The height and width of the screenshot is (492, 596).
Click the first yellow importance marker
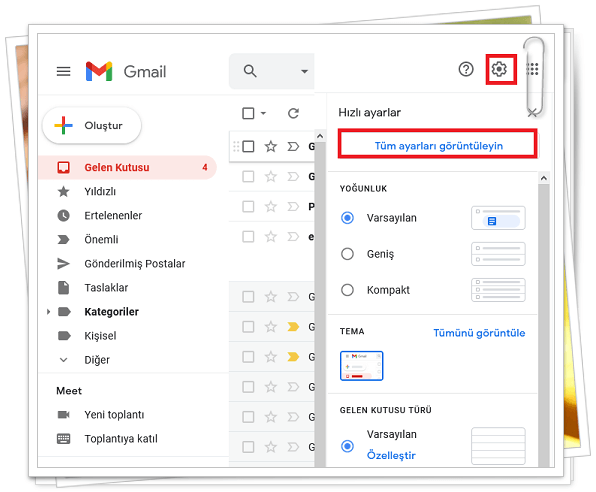pos(293,327)
